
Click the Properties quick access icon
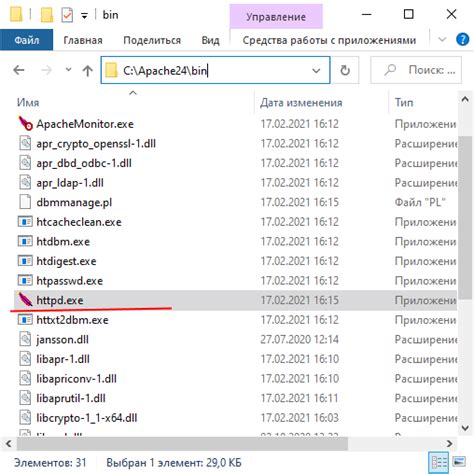67,15
